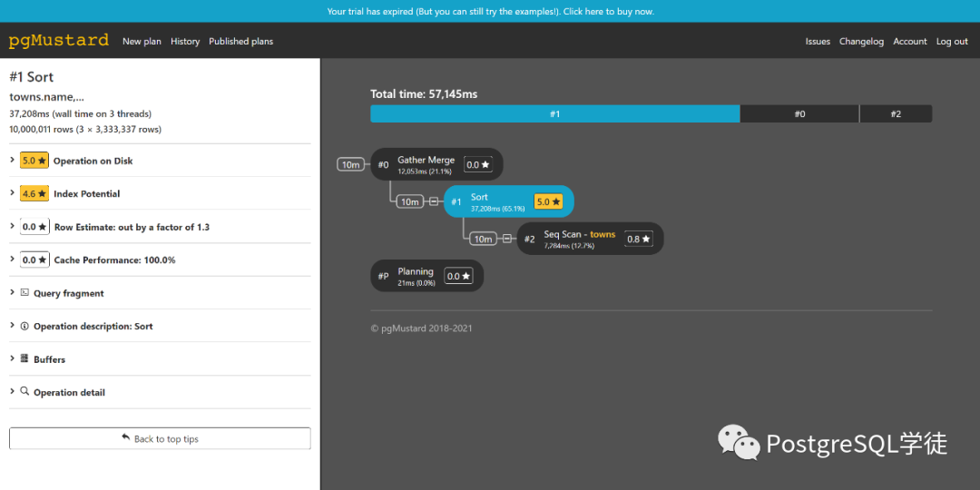Open the pgMustard logo home link

point(59,41)
